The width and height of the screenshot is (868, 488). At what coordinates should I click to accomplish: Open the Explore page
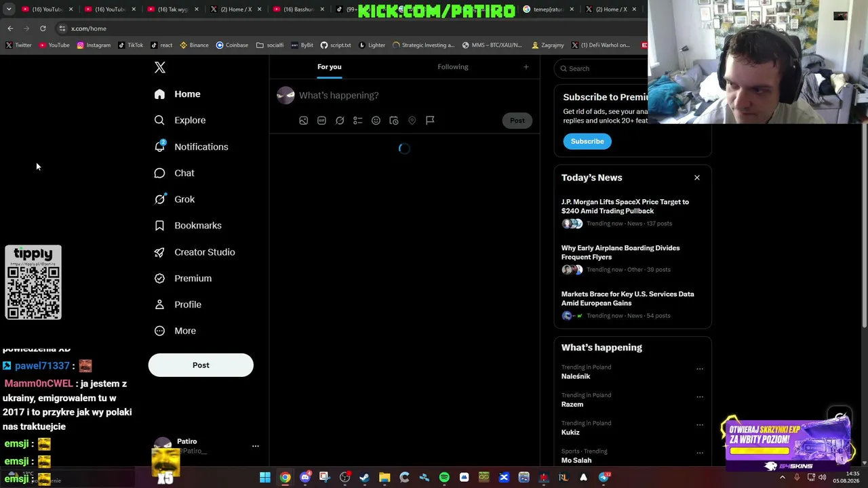pos(180,120)
